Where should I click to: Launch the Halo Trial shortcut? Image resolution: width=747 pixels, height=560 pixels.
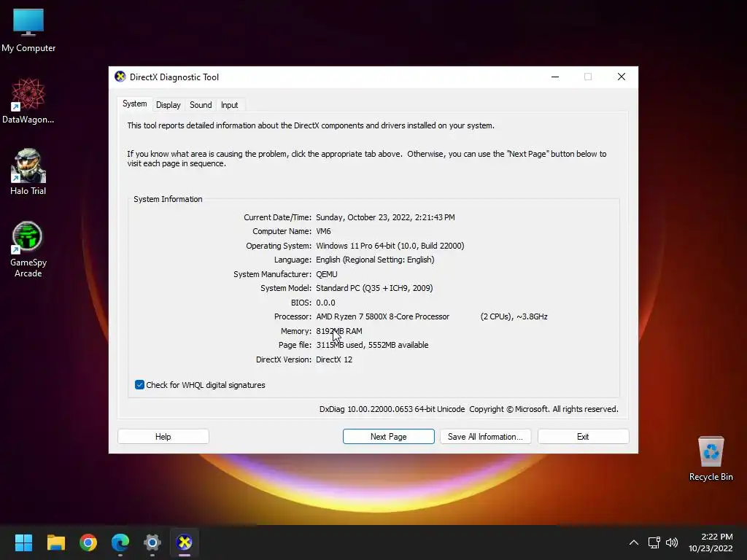[28, 172]
